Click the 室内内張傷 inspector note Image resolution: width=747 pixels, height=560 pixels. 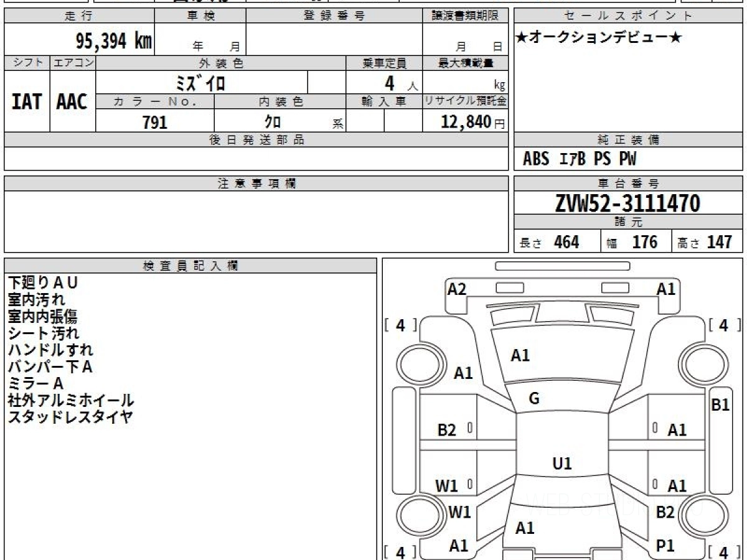click(42, 316)
